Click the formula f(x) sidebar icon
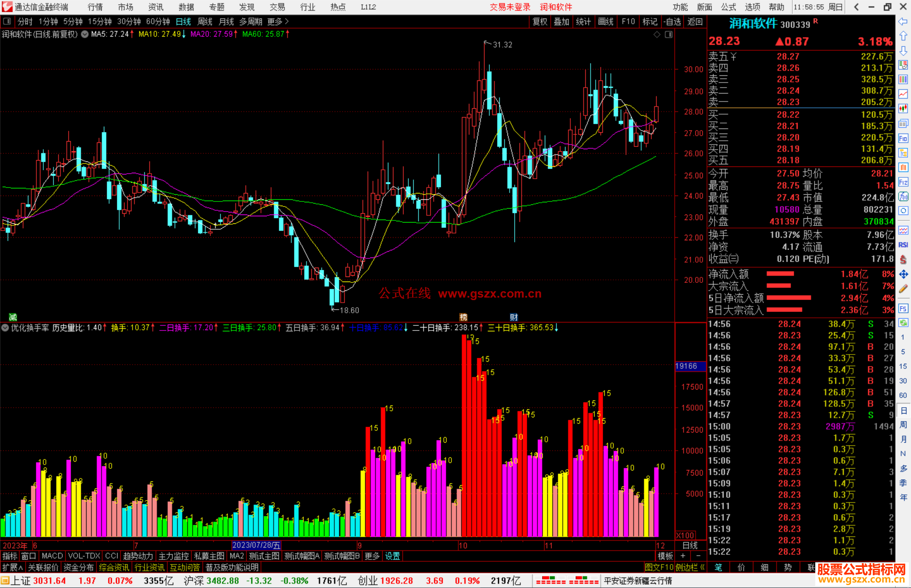 coord(903,196)
